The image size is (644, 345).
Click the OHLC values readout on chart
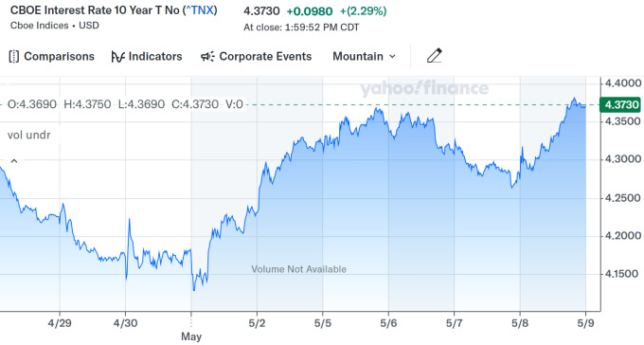[x=125, y=104]
